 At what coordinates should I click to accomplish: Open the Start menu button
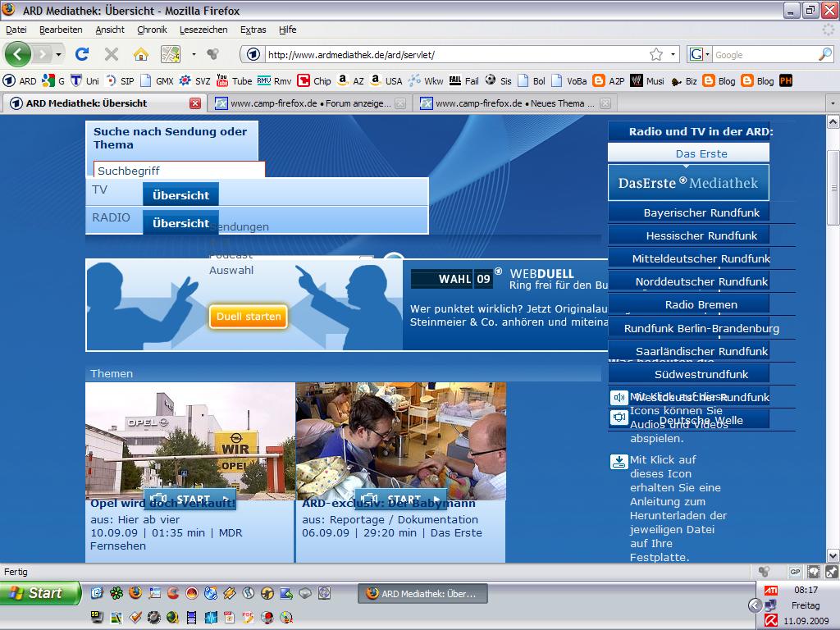41,593
